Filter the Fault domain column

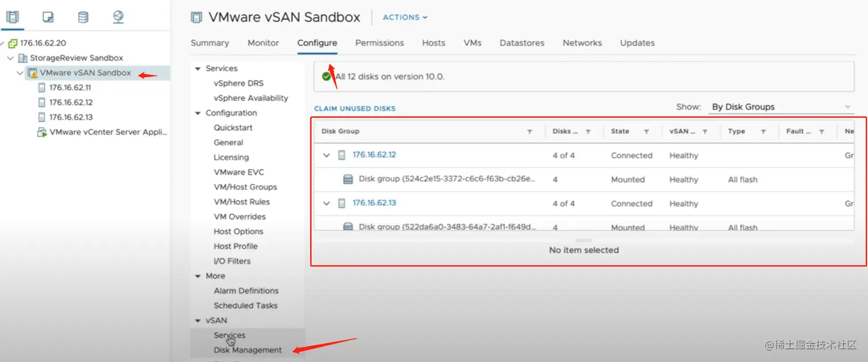[x=822, y=132]
